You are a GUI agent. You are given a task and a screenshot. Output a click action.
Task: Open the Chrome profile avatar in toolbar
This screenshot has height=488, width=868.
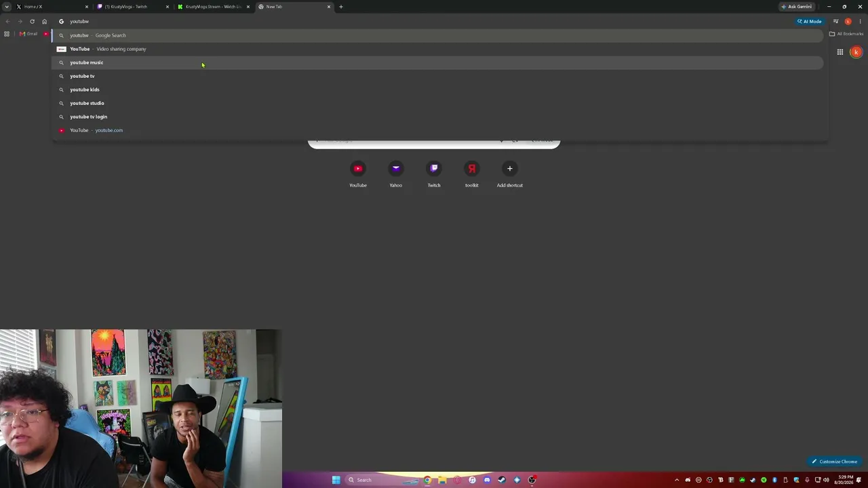coord(848,21)
